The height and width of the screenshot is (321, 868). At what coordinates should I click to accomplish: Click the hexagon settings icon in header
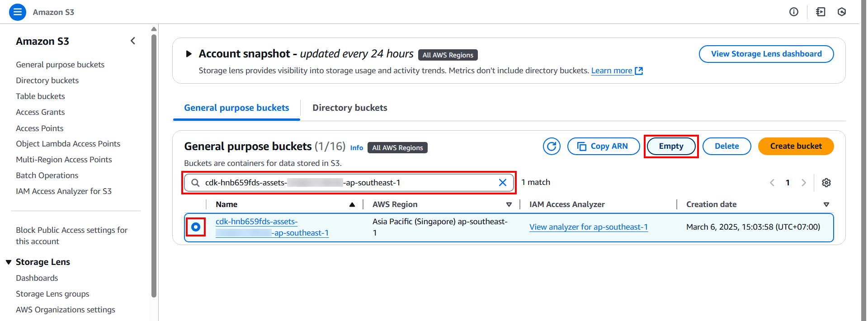click(842, 12)
